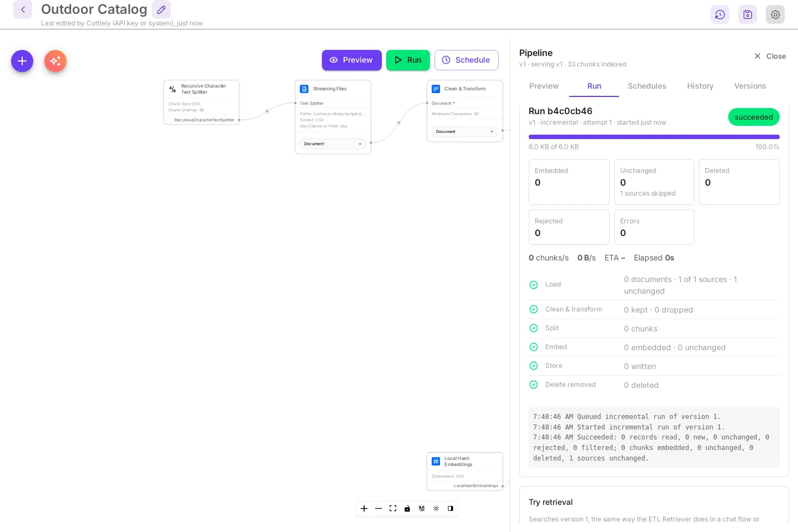Viewport: 798px width, 532px height.
Task: Fit the canvas view to screen
Action: 393,508
